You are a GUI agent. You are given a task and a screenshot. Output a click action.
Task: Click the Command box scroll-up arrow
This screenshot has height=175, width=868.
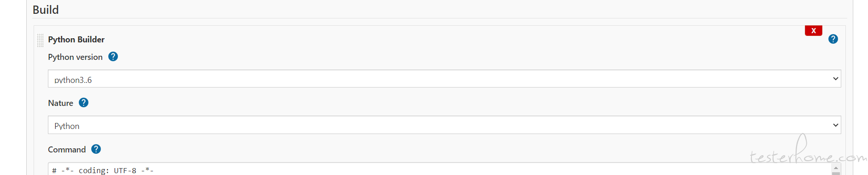click(x=836, y=168)
